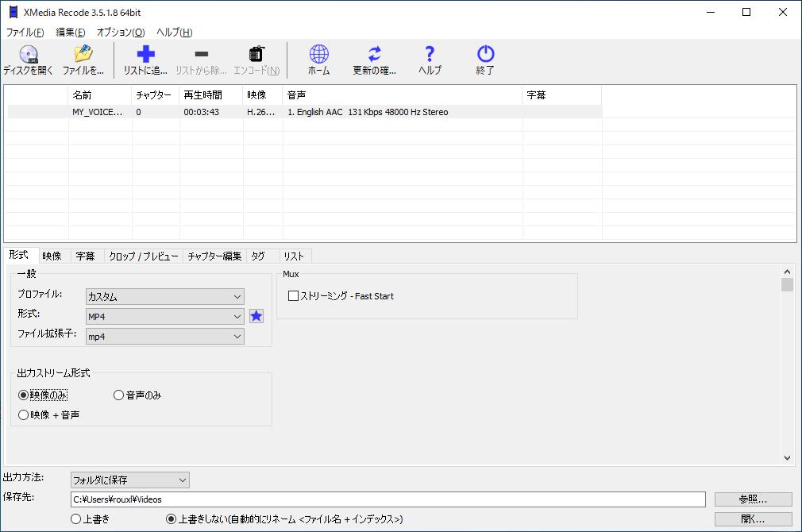Select 映像 + 音声 output stream option
Image resolution: width=802 pixels, height=532 pixels.
pos(49,414)
